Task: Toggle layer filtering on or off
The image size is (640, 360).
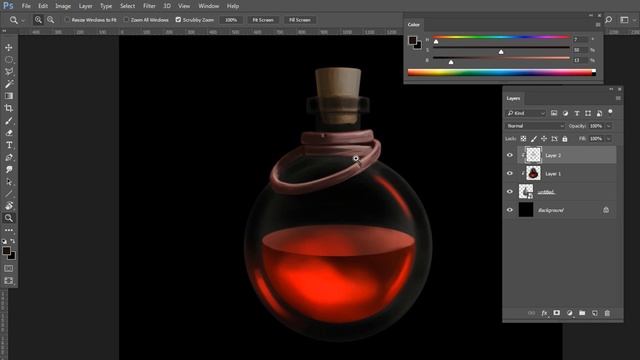Action: click(x=610, y=111)
